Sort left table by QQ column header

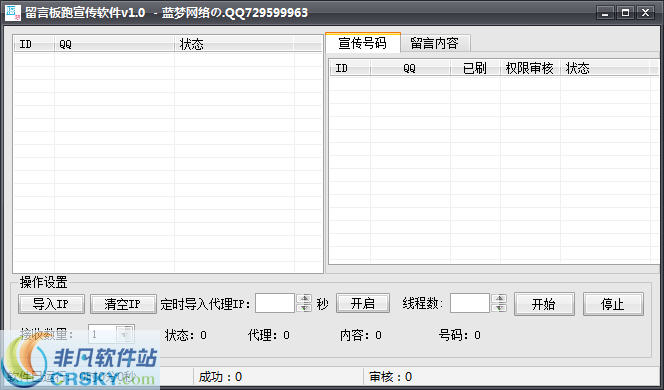click(114, 44)
